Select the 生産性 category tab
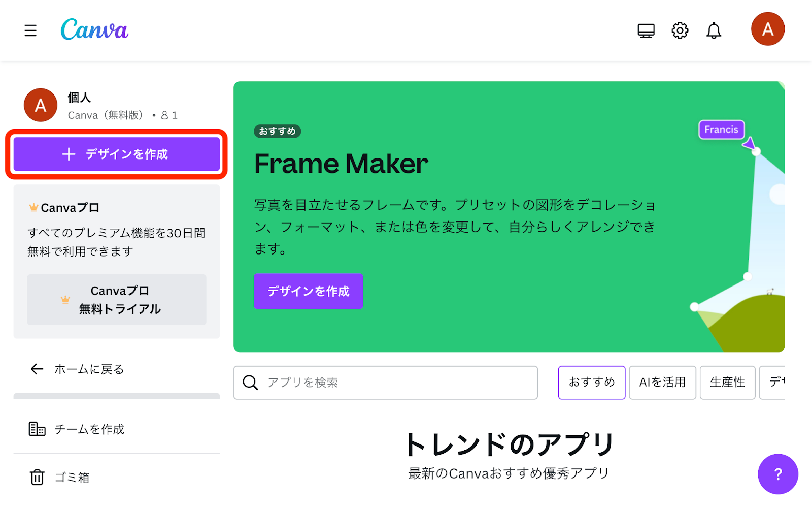The image size is (812, 508). coord(727,383)
